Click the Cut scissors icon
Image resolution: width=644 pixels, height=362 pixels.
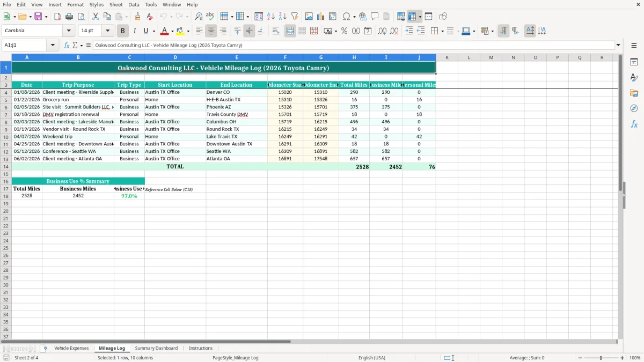(x=96, y=17)
